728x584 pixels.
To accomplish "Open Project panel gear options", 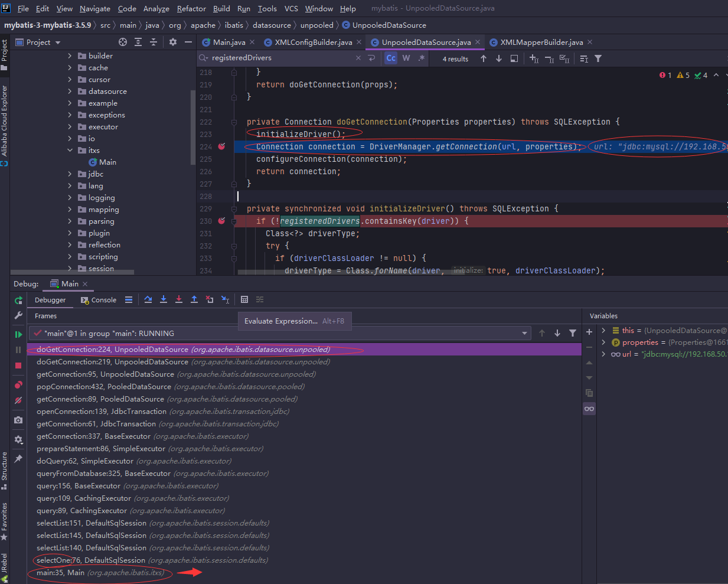I will click(173, 42).
